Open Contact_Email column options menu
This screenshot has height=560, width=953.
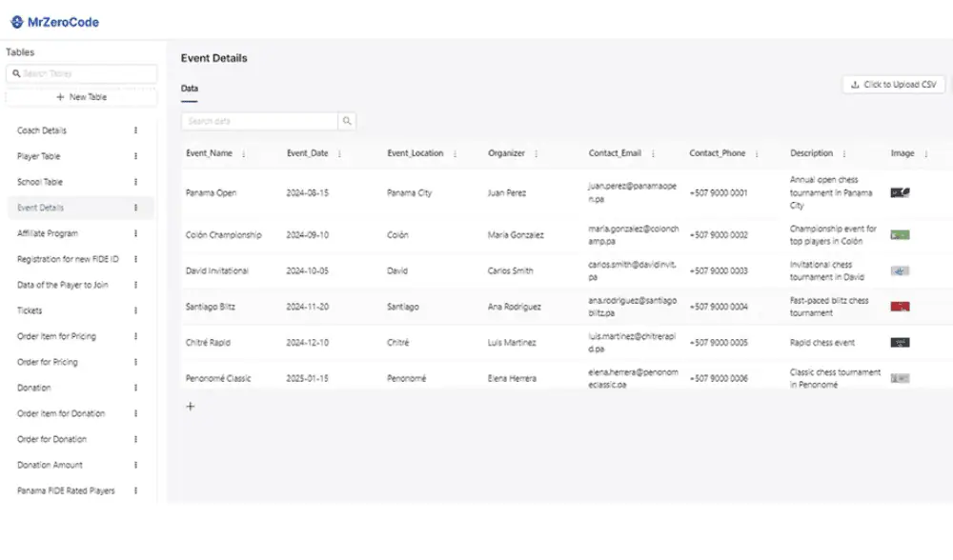653,154
